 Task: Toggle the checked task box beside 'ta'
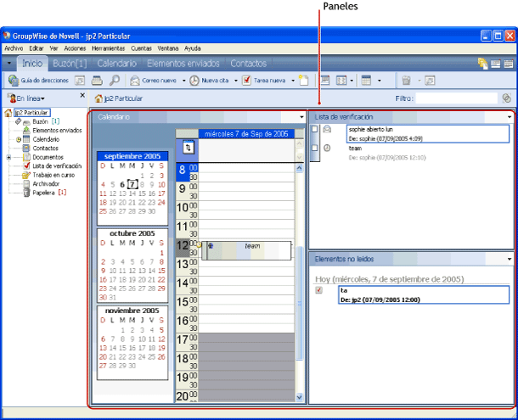point(318,290)
